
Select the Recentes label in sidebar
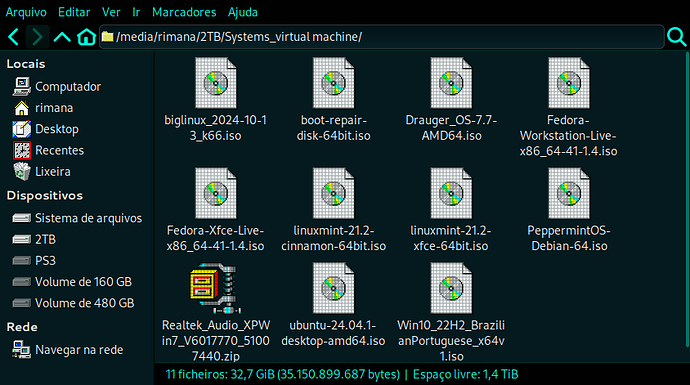point(59,150)
